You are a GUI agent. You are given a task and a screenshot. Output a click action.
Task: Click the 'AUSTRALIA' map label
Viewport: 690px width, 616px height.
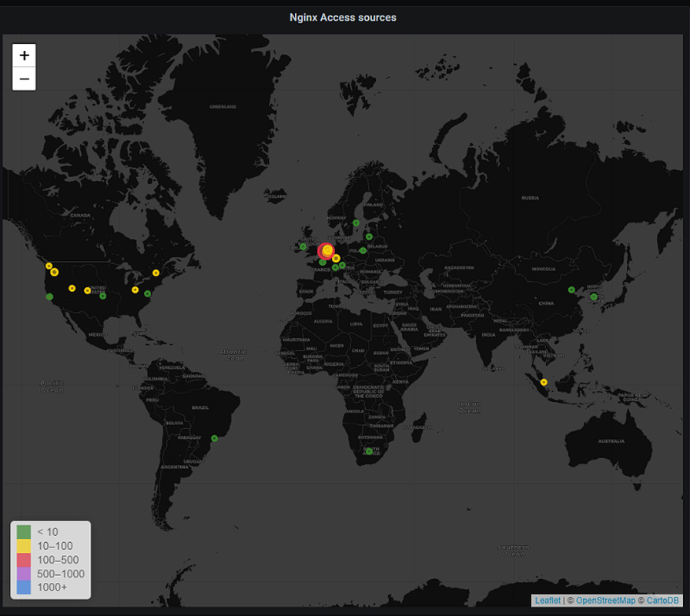coord(611,441)
